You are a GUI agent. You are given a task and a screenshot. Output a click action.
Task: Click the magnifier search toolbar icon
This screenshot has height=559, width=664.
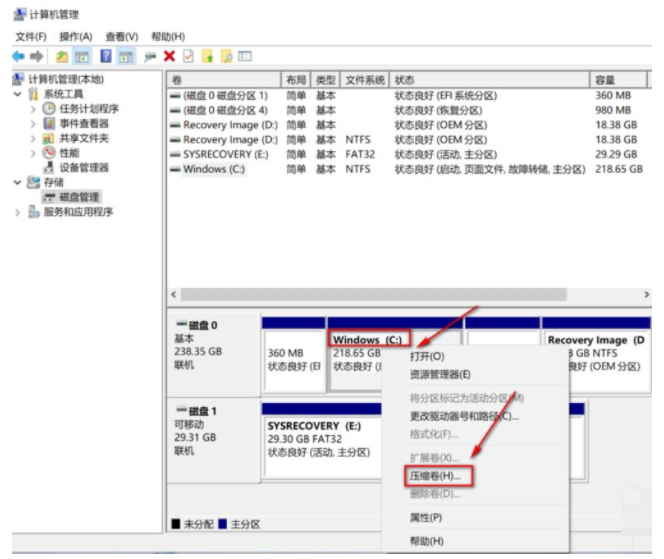(227, 57)
